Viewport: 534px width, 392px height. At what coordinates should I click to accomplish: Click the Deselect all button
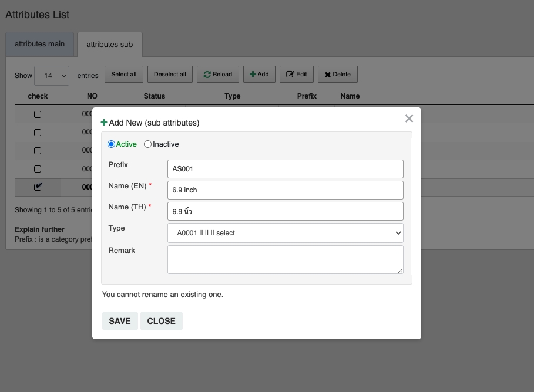click(x=170, y=75)
